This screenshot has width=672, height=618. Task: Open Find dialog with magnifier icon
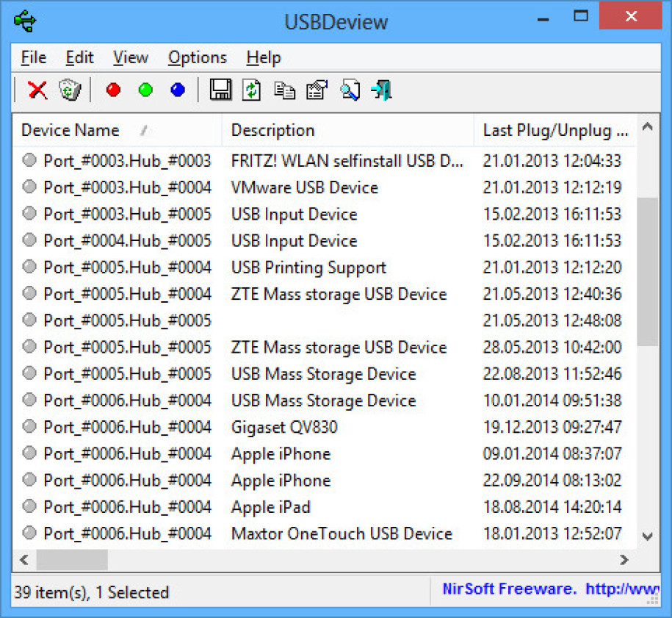tap(350, 90)
